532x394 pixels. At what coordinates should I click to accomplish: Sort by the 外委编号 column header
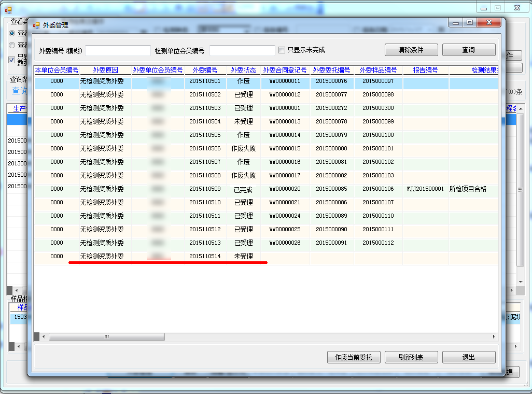tap(205, 70)
